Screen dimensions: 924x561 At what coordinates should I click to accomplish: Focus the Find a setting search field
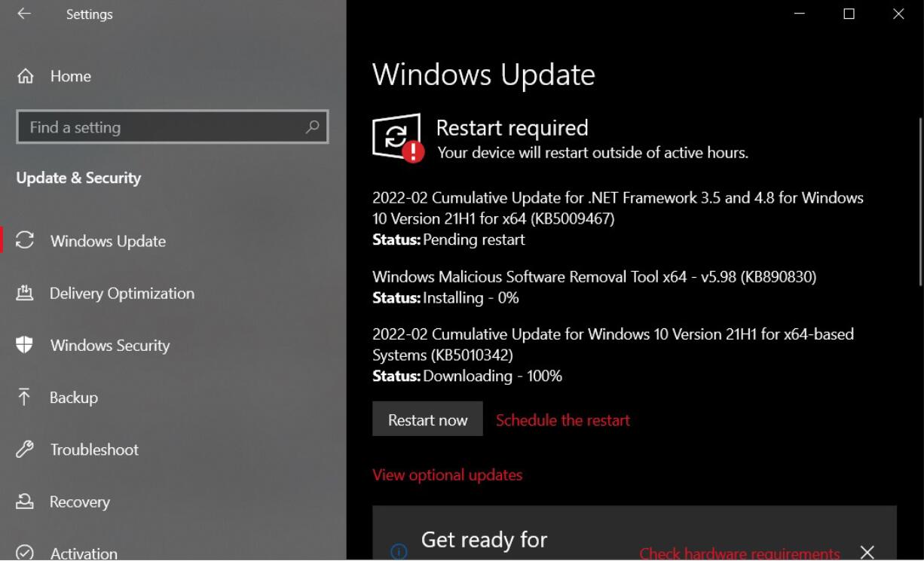coord(172,127)
